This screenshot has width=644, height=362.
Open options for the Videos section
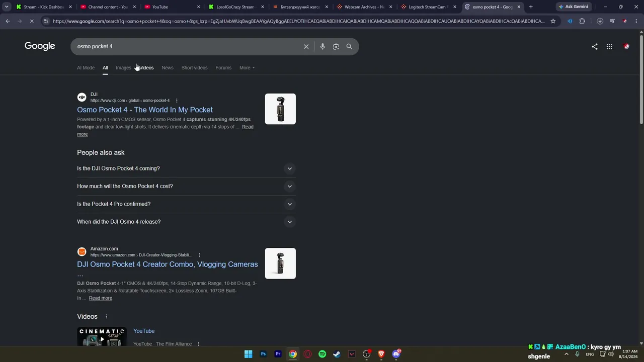click(106, 316)
